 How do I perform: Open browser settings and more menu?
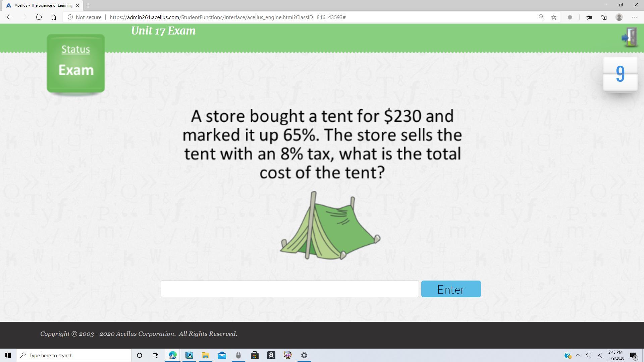(x=634, y=17)
